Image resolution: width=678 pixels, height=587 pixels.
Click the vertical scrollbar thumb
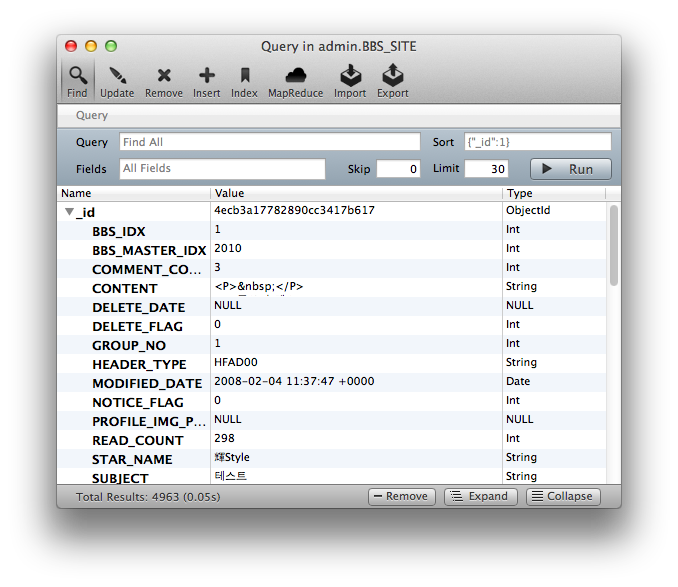pos(614,245)
